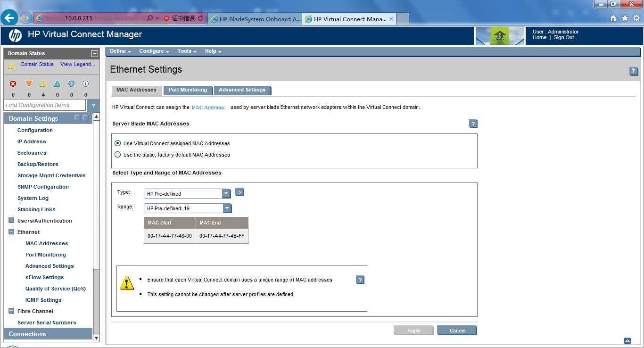Image resolution: width=644 pixels, height=348 pixels.
Task: Click help icon in the unique MAC range warning
Action: point(360,280)
